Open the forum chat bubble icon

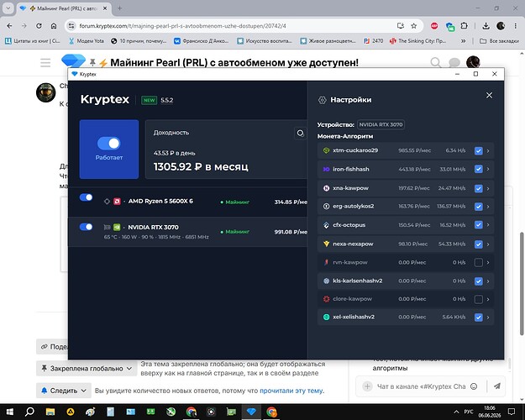(x=454, y=62)
